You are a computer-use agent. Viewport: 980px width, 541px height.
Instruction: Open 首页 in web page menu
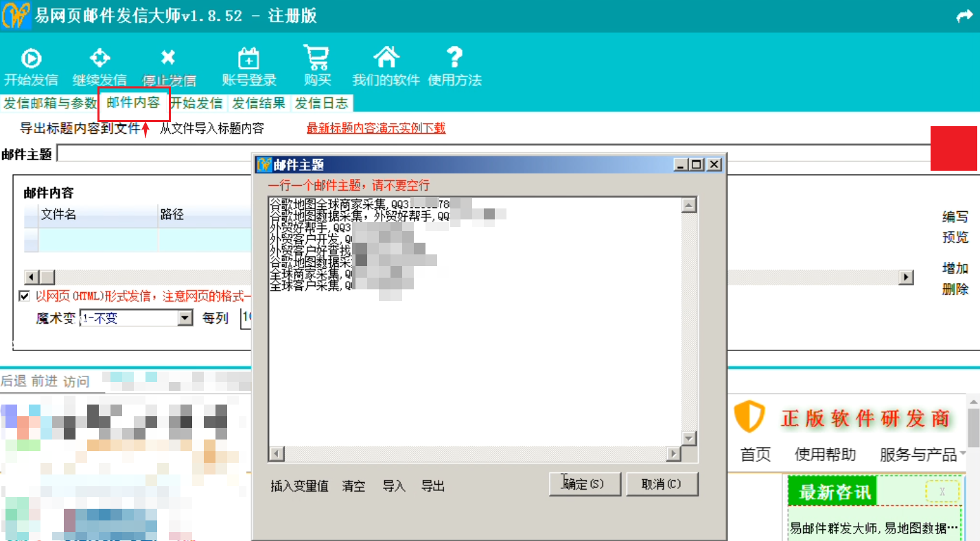(x=756, y=455)
